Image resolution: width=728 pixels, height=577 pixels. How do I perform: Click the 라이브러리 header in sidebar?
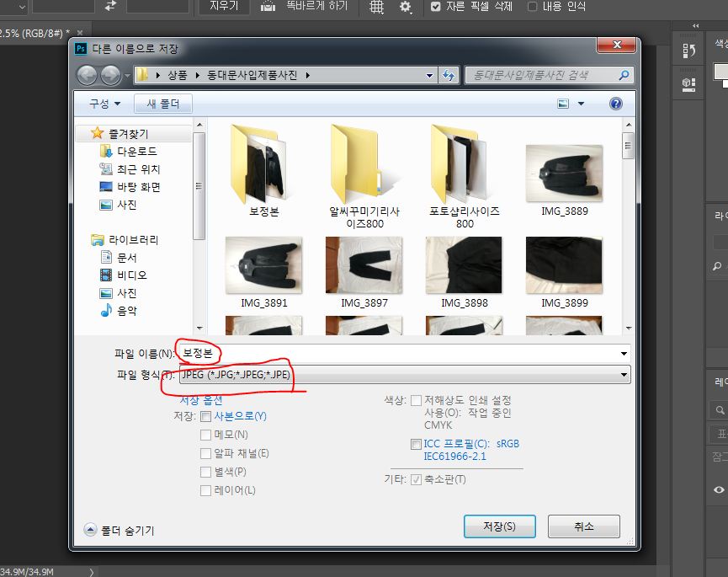pos(125,240)
